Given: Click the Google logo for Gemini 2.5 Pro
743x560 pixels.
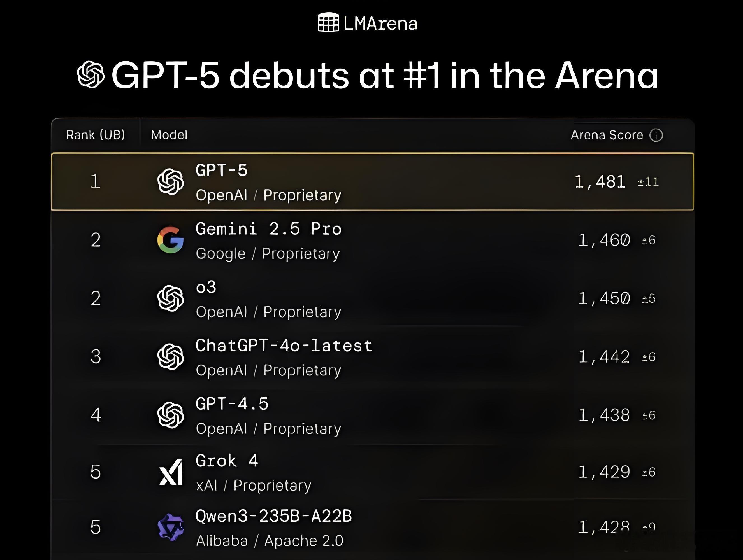Looking at the screenshot, I should point(171,240).
